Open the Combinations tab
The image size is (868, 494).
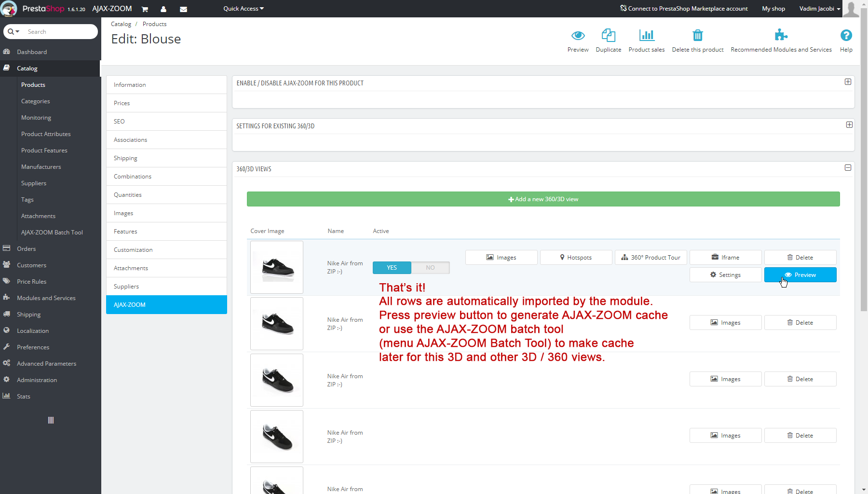click(166, 177)
